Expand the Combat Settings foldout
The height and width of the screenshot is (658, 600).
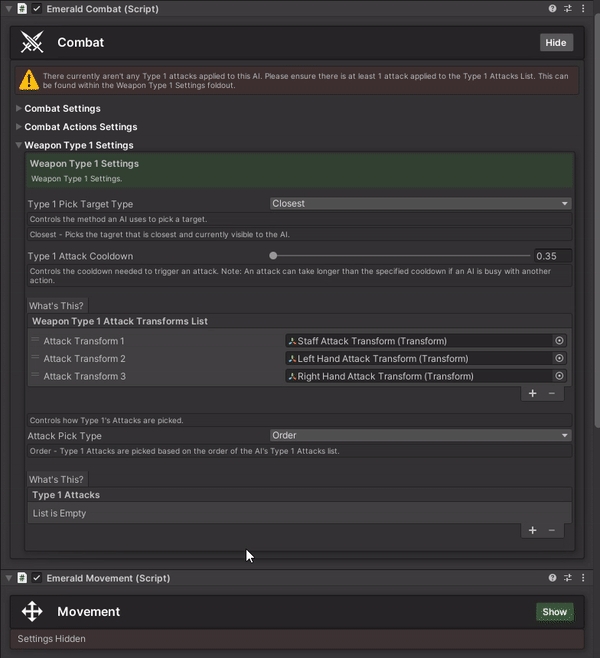coord(19,108)
